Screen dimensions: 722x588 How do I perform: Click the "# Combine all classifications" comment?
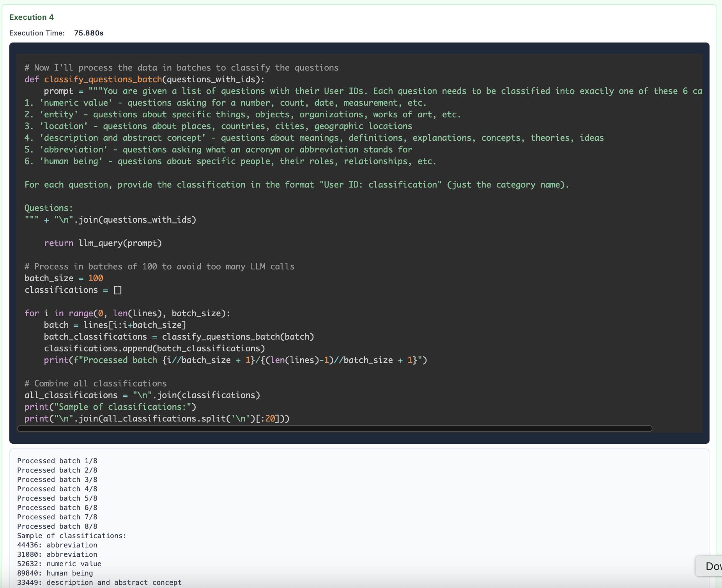[x=96, y=384]
